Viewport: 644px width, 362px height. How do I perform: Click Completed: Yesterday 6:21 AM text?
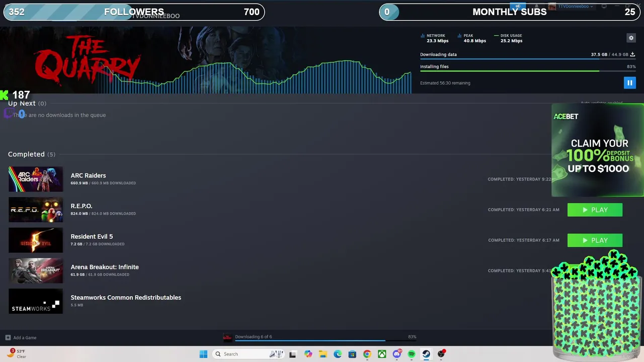523,210
